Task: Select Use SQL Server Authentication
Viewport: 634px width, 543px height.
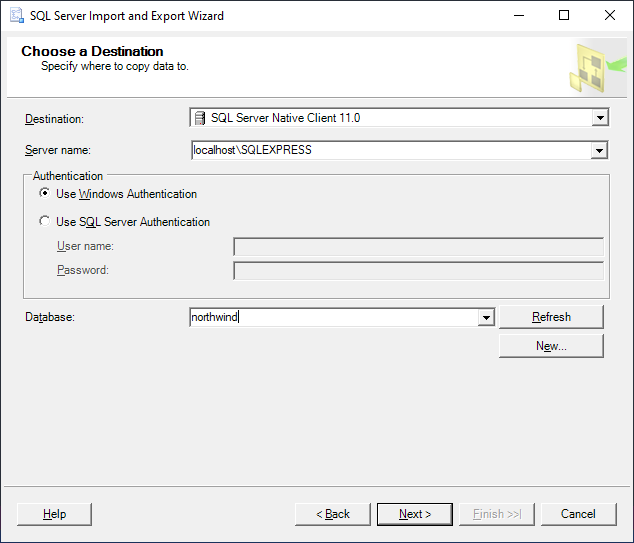Action: coord(125,222)
